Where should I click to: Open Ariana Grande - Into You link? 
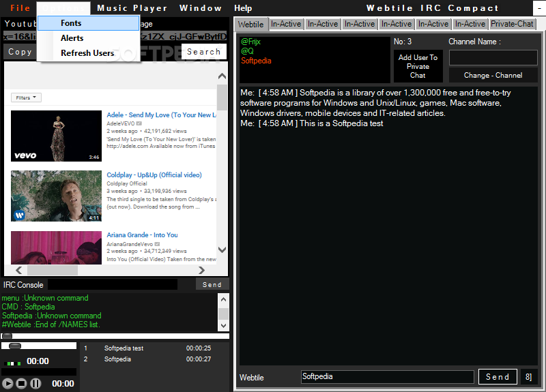[142, 235]
